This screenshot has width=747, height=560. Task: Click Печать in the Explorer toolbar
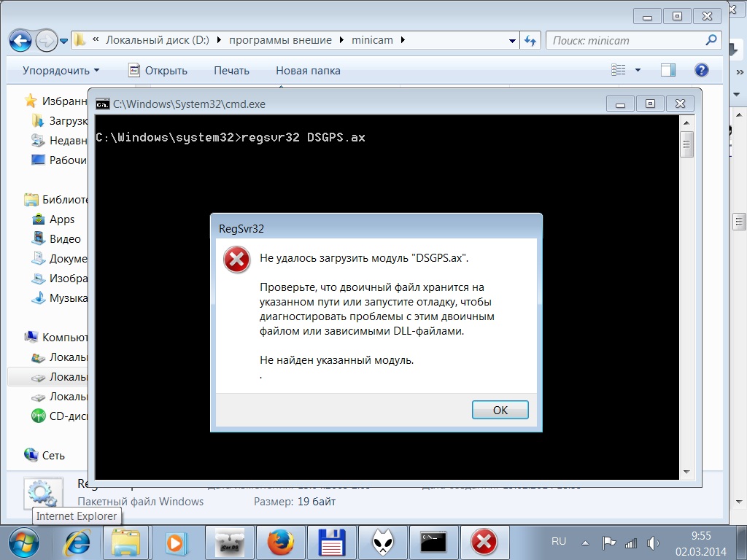coord(231,71)
